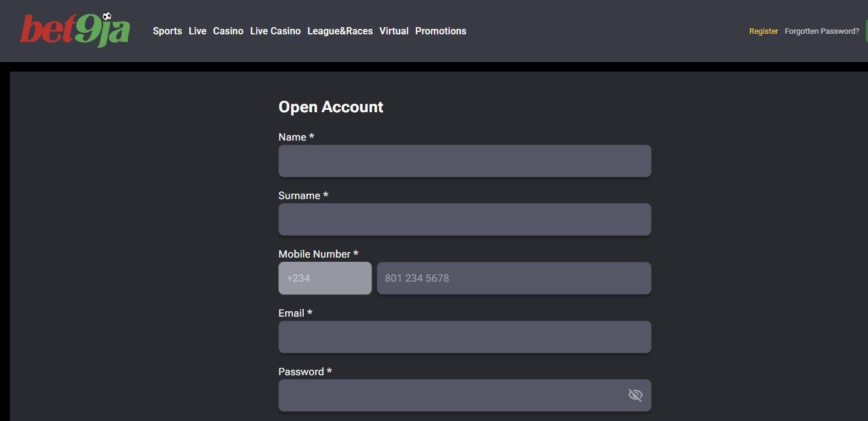Focus the Name input field
Image resolution: width=868 pixels, height=421 pixels.
[465, 161]
